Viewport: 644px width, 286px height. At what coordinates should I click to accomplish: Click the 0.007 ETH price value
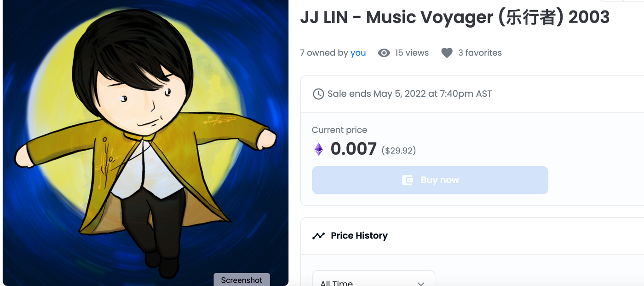(x=353, y=149)
